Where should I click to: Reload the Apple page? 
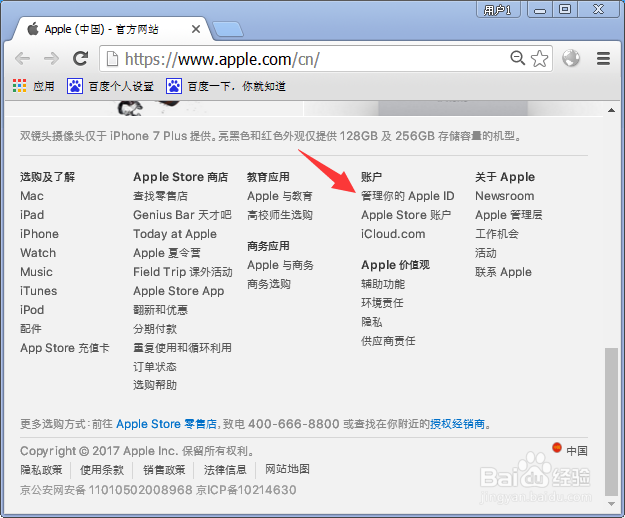click(81, 59)
